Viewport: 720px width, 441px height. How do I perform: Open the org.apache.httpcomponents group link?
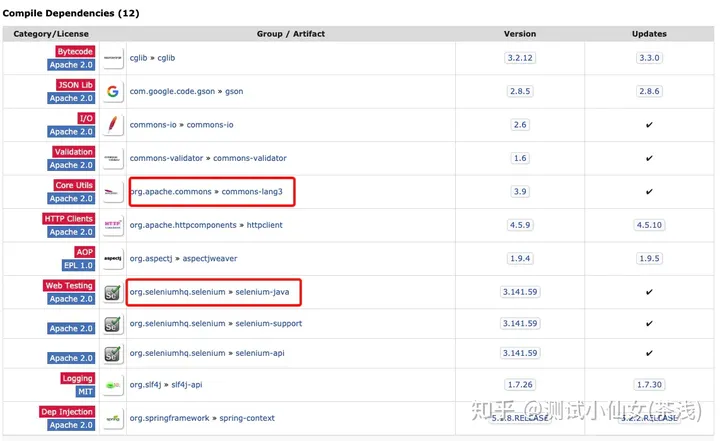point(183,225)
